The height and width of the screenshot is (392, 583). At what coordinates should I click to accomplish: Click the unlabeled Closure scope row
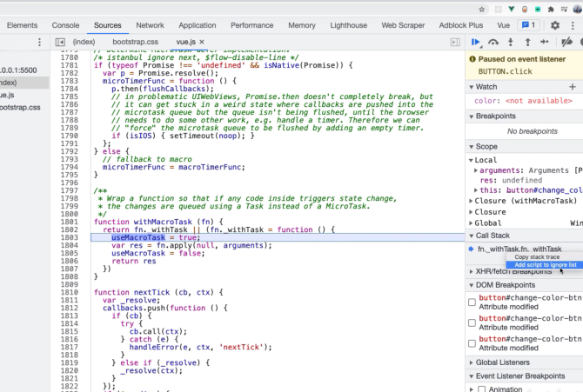(x=490, y=212)
